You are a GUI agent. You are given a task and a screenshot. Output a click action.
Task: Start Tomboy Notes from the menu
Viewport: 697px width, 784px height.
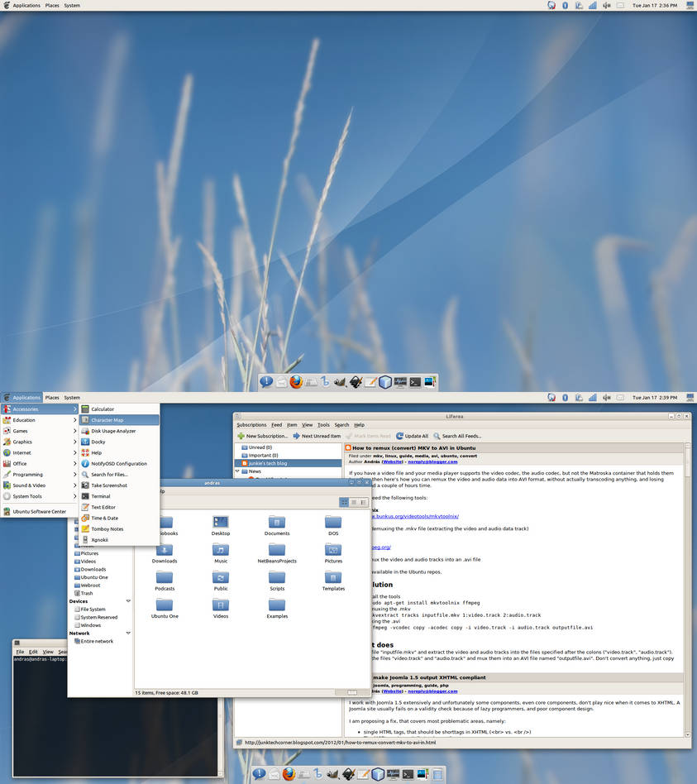(x=120, y=529)
